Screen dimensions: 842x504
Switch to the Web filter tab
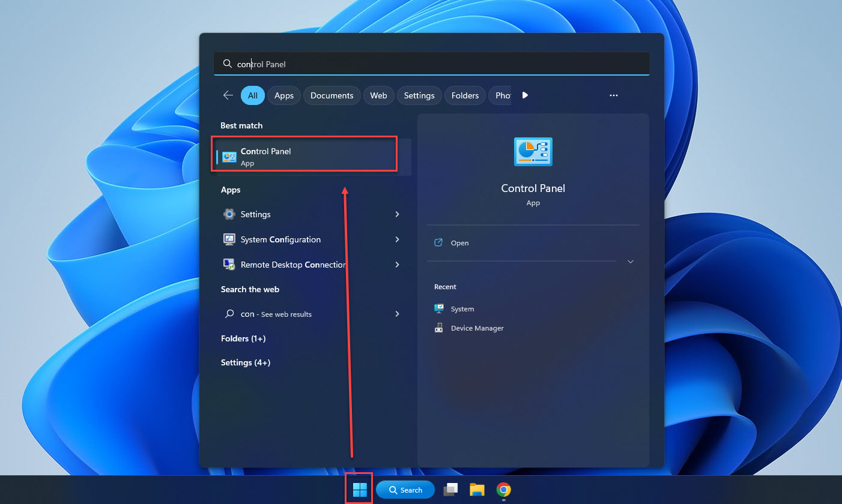pos(378,95)
